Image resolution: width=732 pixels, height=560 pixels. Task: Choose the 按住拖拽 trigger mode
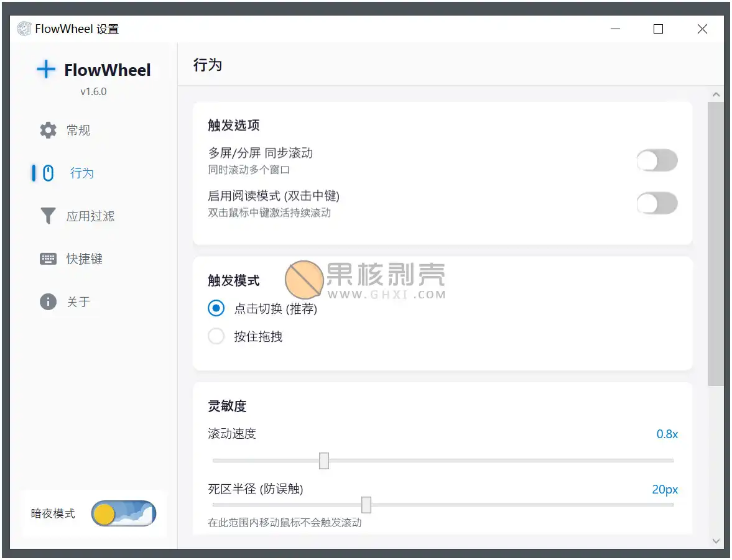216,336
